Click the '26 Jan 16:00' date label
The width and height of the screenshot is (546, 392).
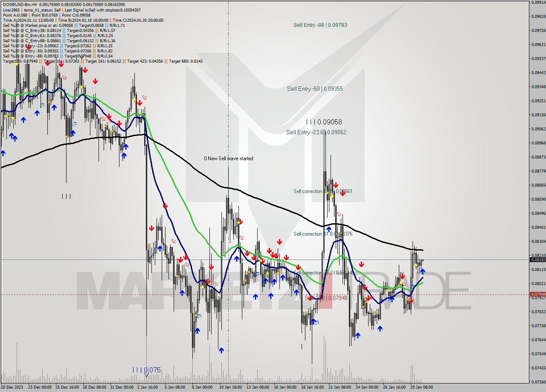[394, 387]
